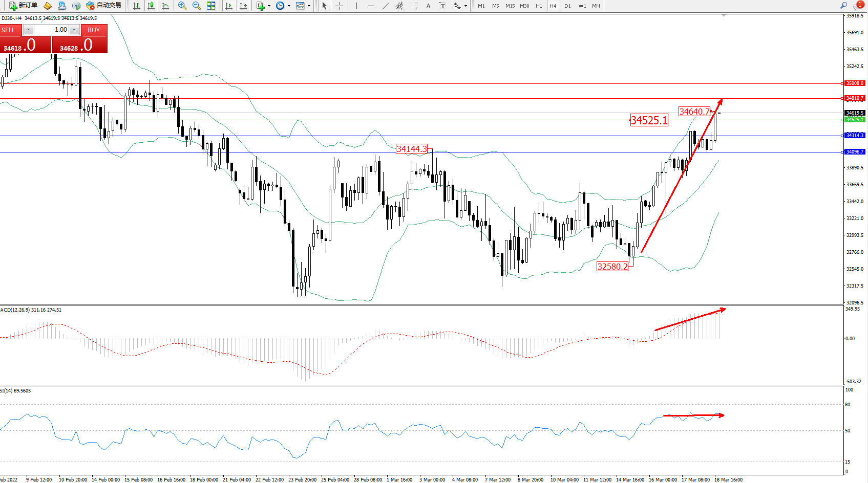
Task: Expand the chart templates dropdown
Action: [x=309, y=6]
